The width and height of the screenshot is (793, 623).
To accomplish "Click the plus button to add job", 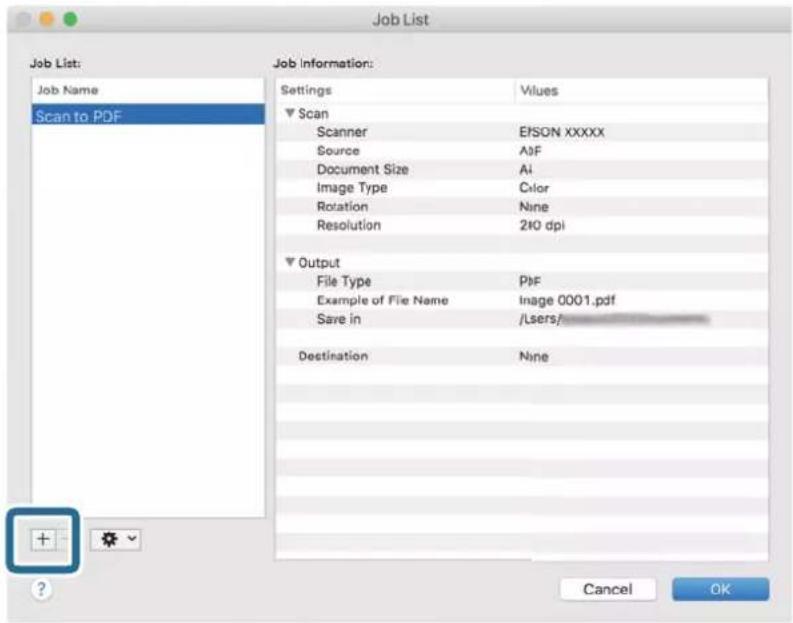I will [x=43, y=539].
